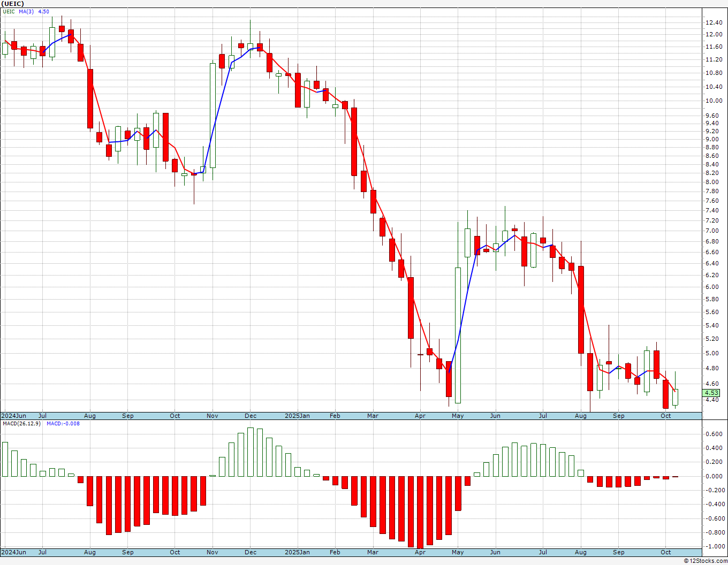This screenshot has height=565, width=728.
Task: Click the tall green early-May 2025 candlestick
Action: (x=458, y=335)
